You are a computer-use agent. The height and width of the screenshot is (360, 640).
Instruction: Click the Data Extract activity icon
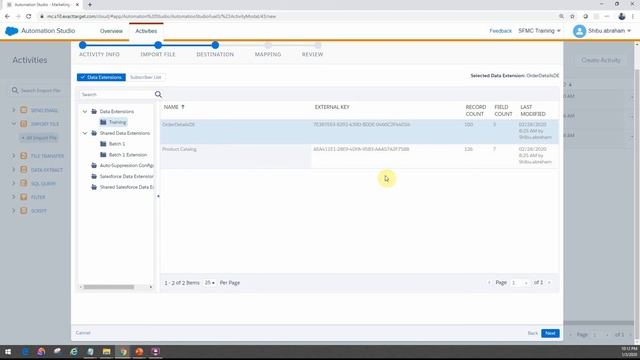click(24, 170)
